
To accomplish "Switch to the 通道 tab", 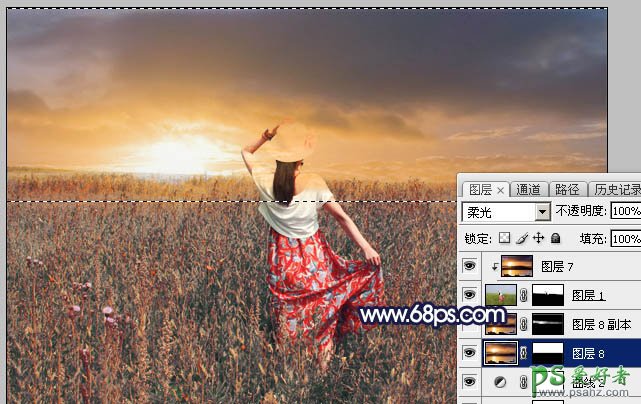I will click(528, 189).
